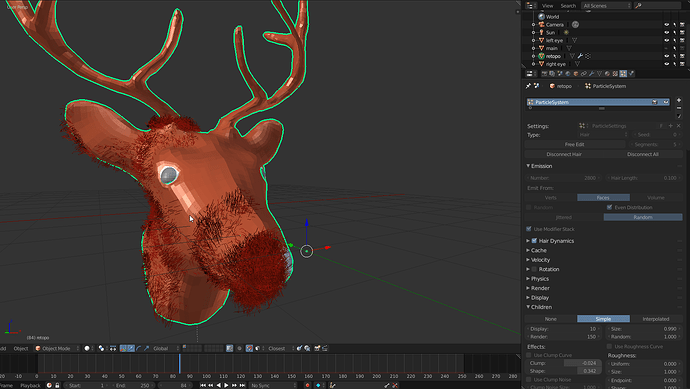Open the Object Mode dropdown

(57, 348)
